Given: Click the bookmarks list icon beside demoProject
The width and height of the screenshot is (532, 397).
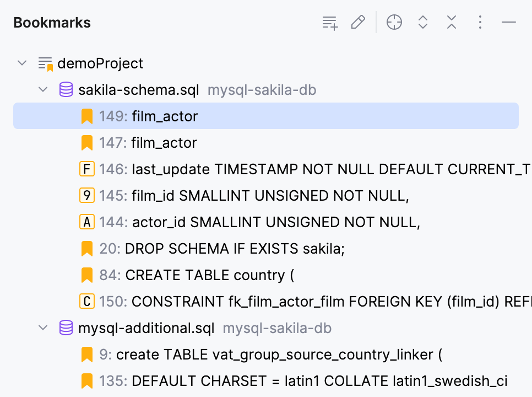Looking at the screenshot, I should coord(44,63).
